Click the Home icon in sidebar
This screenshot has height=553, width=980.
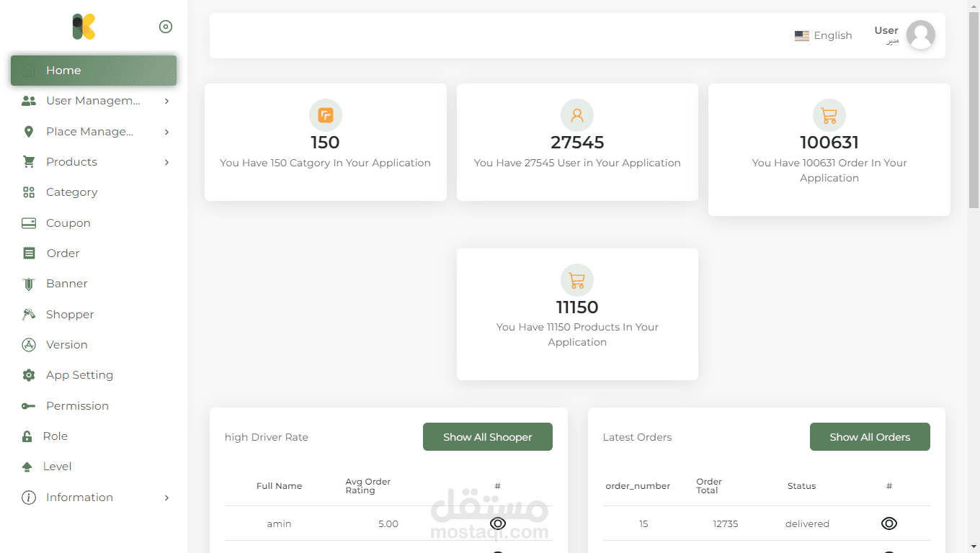click(x=29, y=71)
